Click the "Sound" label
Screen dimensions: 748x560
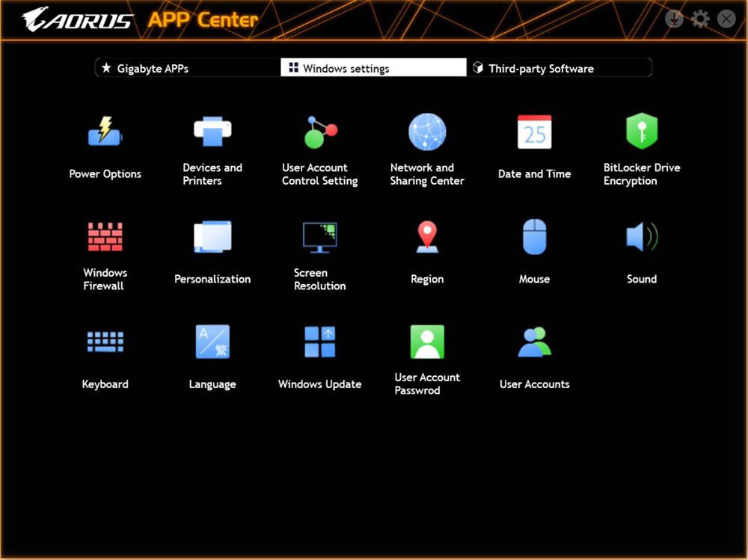[642, 279]
